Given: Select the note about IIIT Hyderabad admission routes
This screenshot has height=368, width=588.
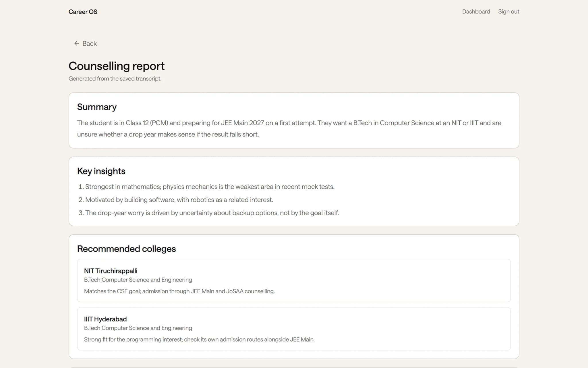Looking at the screenshot, I should point(199,340).
